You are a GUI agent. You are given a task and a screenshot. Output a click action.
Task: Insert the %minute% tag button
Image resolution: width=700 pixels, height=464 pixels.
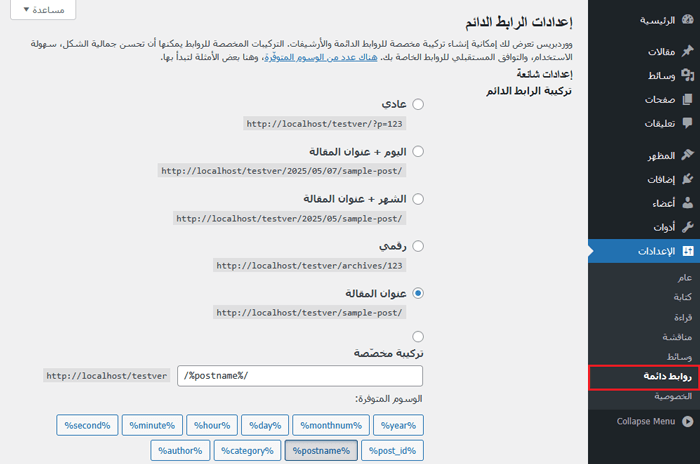[x=152, y=425]
